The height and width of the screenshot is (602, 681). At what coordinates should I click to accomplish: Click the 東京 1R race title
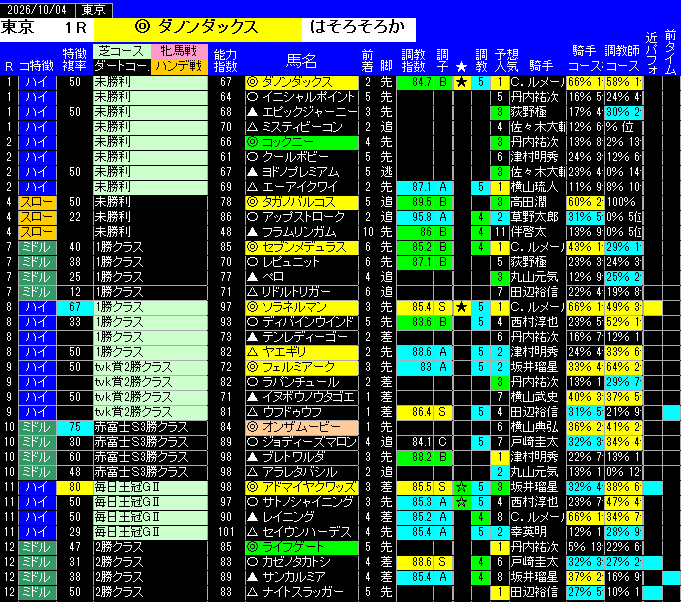46,29
